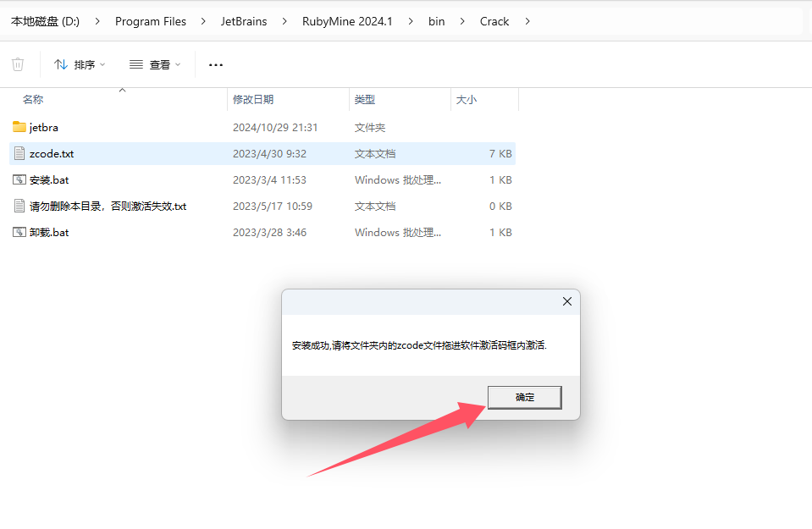The height and width of the screenshot is (529, 812).
Task: Select the 卸载.bat file name
Action: coord(48,233)
